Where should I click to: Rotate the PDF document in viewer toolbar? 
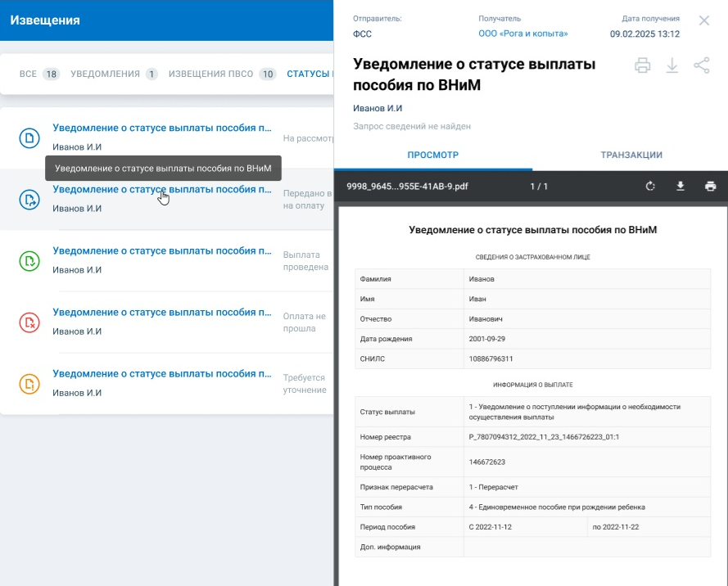(650, 187)
